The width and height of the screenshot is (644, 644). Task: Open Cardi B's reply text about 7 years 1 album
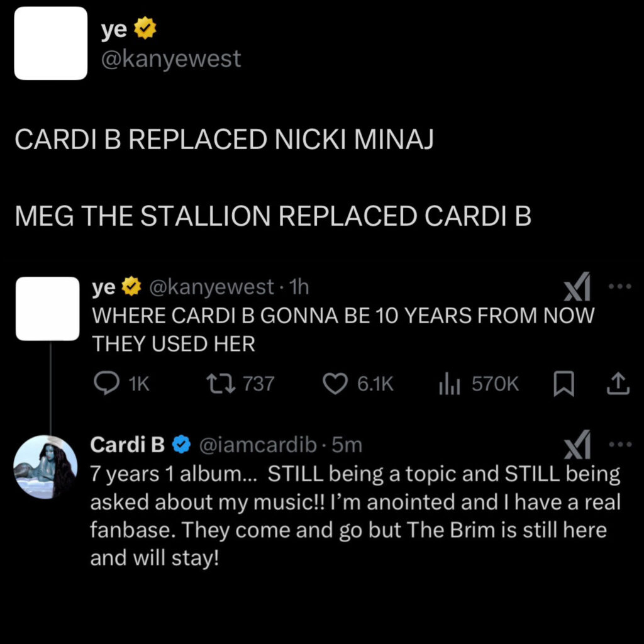[355, 516]
